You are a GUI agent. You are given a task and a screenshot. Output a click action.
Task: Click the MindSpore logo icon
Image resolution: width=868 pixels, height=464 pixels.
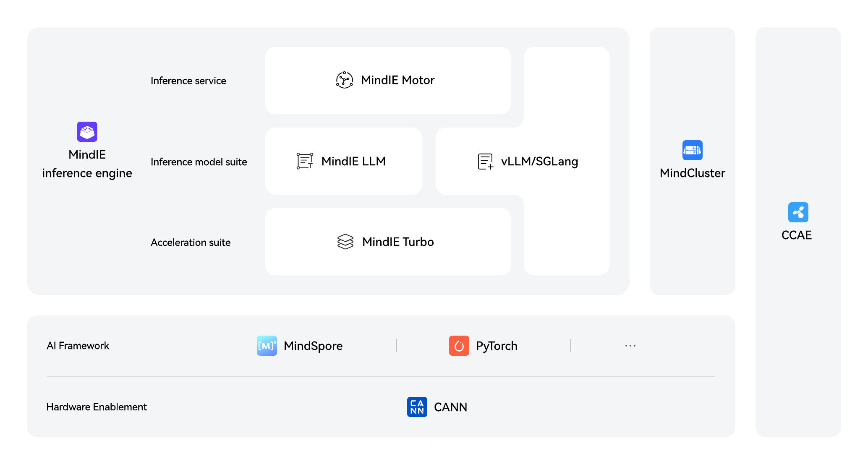click(x=267, y=346)
